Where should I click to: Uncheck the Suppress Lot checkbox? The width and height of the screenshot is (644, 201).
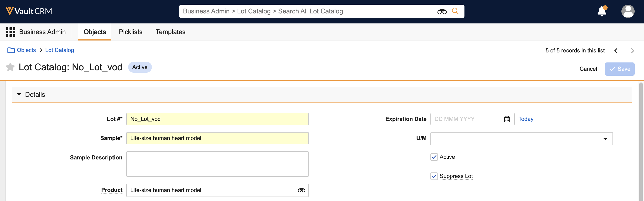434,176
